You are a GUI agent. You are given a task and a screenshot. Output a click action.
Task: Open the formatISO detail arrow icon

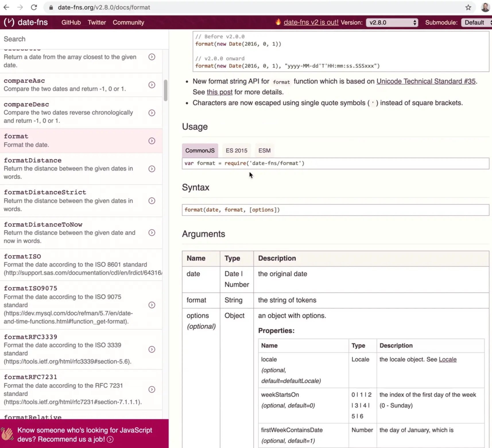pos(152,264)
